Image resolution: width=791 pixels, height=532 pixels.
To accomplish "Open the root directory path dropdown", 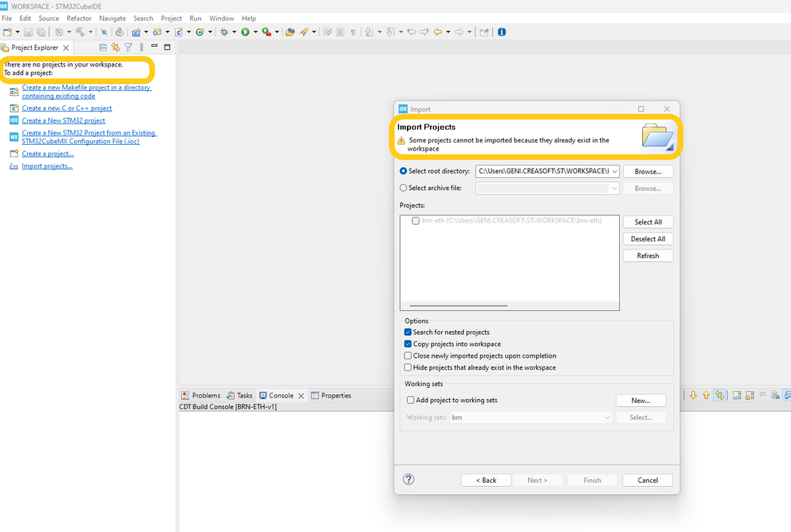I will (614, 172).
